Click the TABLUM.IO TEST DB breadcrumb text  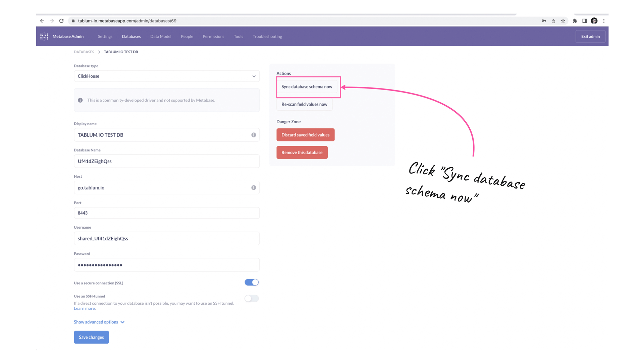click(121, 52)
